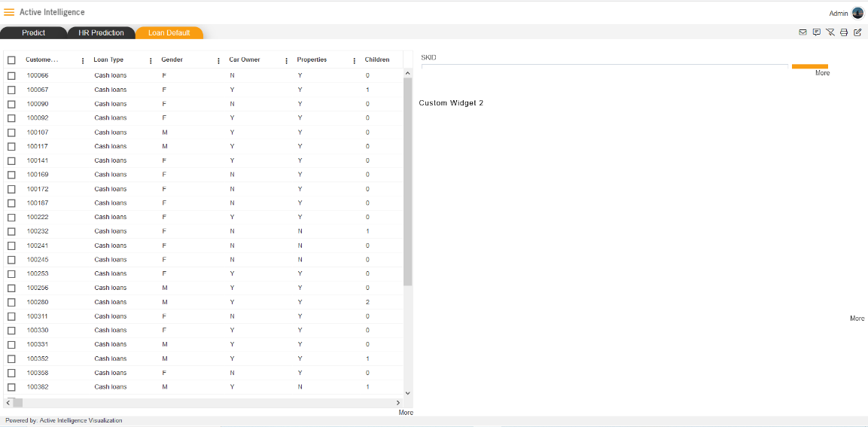This screenshot has height=427, width=868.
Task: Open the Gender column options menu
Action: click(218, 61)
